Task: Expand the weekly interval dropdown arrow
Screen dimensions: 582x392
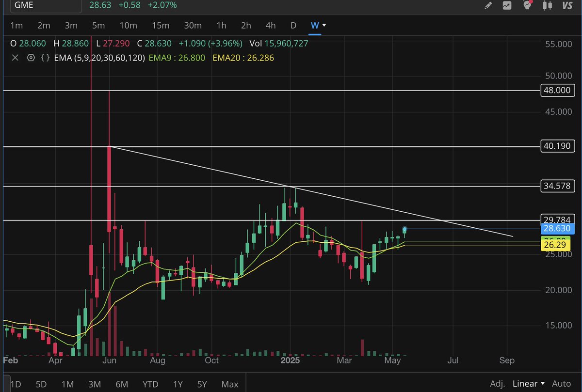Action: coord(324,25)
